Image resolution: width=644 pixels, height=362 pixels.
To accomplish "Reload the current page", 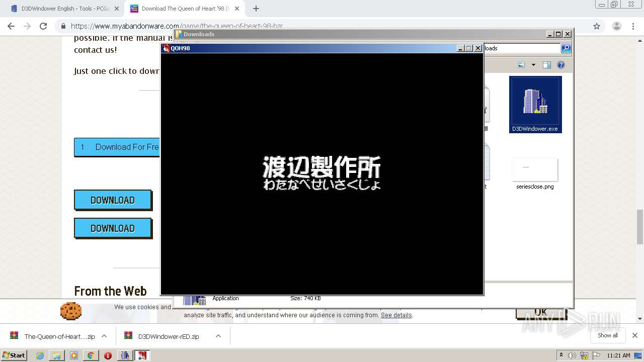I will pyautogui.click(x=43, y=26).
